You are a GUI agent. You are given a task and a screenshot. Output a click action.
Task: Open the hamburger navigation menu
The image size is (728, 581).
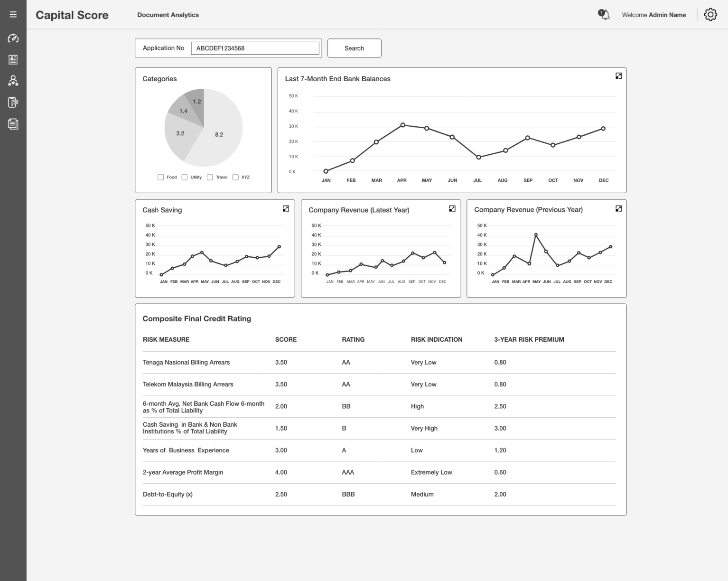coord(13,14)
